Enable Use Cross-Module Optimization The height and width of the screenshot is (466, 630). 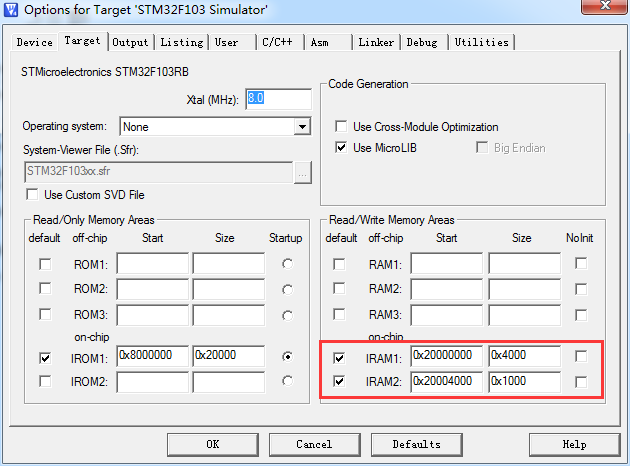(x=341, y=127)
